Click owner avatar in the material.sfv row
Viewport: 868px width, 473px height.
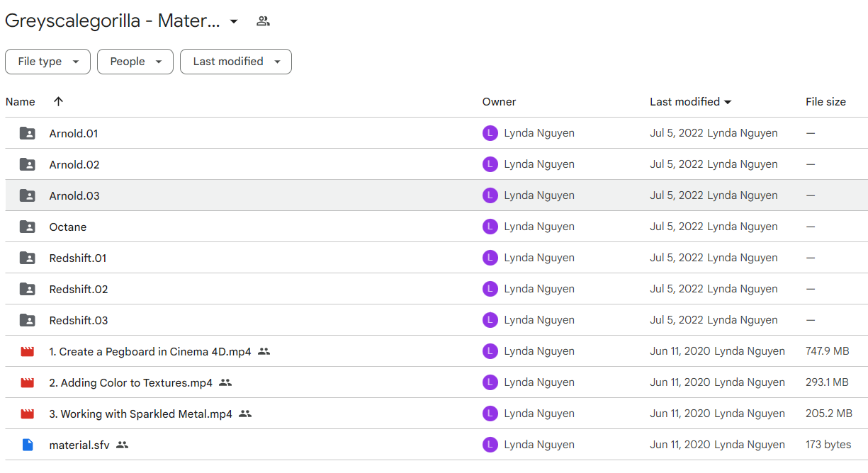490,445
